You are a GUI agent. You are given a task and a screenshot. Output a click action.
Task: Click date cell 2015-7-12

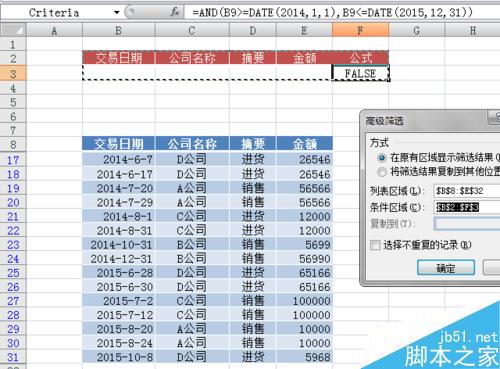(x=119, y=315)
